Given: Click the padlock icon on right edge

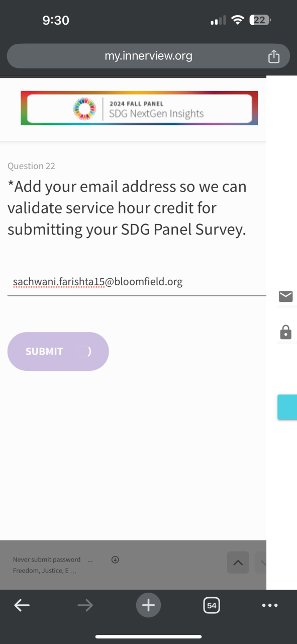Looking at the screenshot, I should click(x=286, y=332).
